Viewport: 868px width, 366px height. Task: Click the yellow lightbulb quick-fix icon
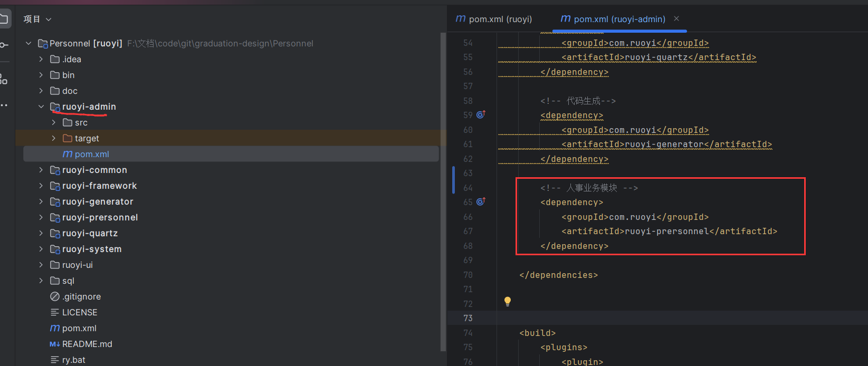pos(507,301)
